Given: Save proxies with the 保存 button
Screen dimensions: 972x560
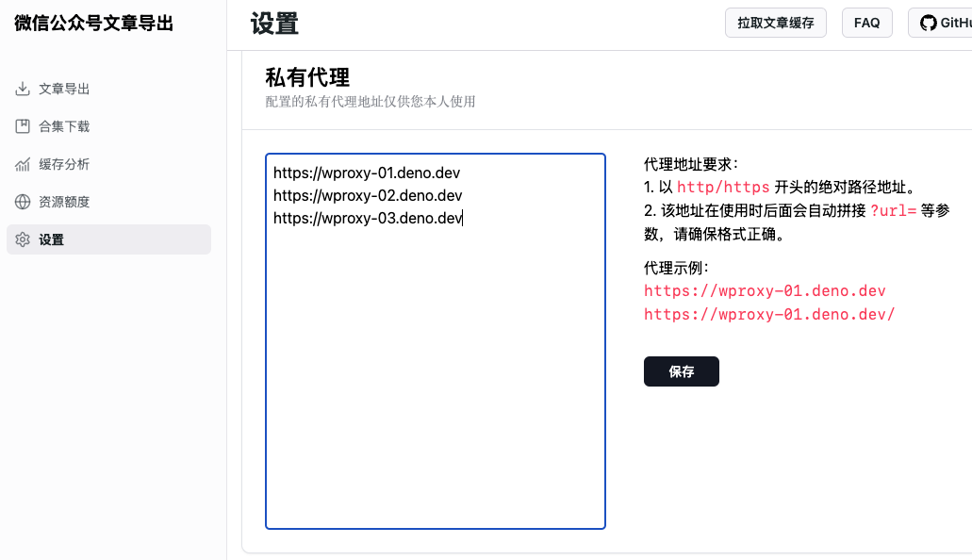Looking at the screenshot, I should (x=682, y=371).
